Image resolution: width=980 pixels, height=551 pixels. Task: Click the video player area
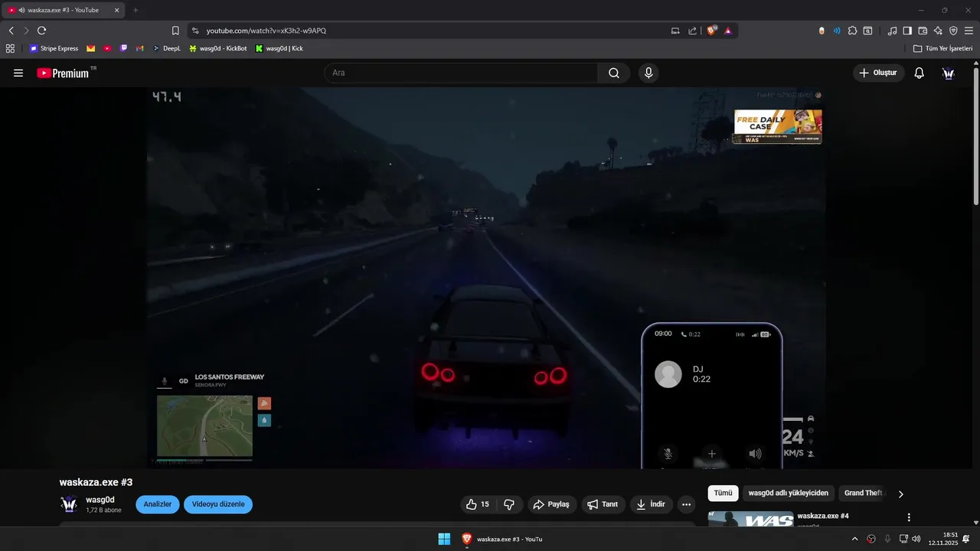tap(486, 277)
